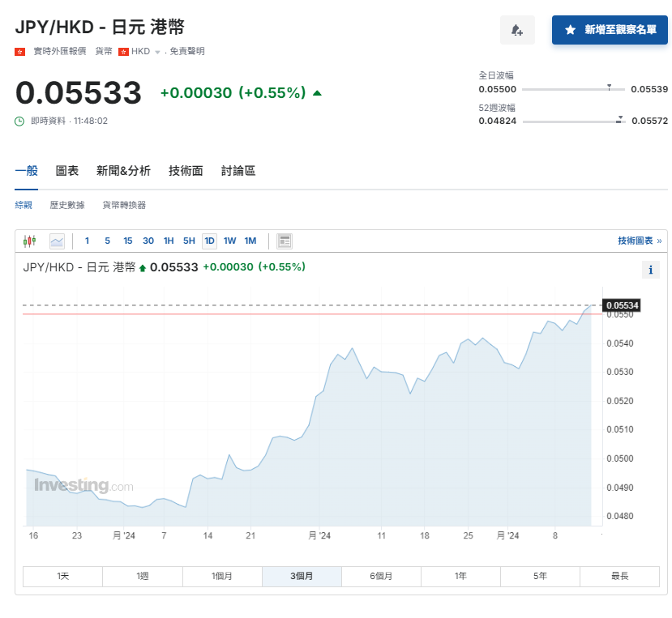The height and width of the screenshot is (618, 672).
Task: Switch to the 5 minute interval
Action: (x=106, y=241)
